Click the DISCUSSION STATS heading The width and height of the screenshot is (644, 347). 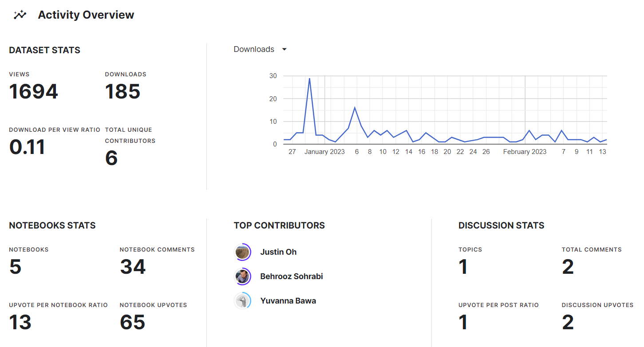pos(502,225)
